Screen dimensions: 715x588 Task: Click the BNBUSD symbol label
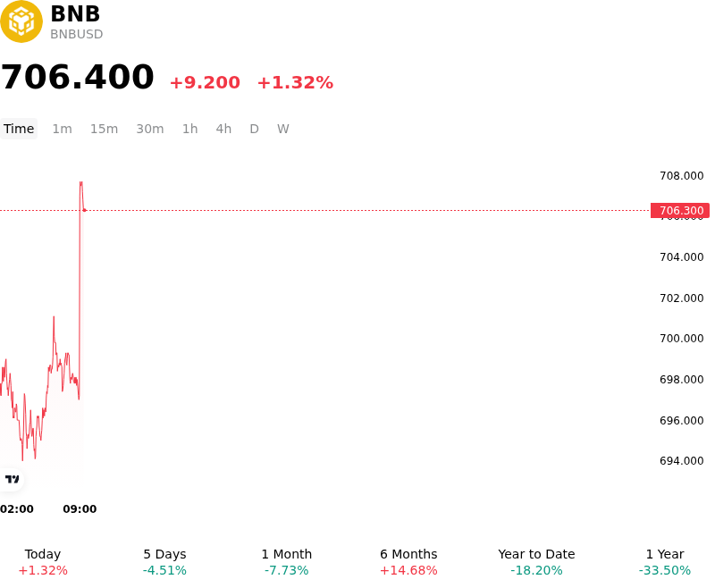tap(77, 34)
